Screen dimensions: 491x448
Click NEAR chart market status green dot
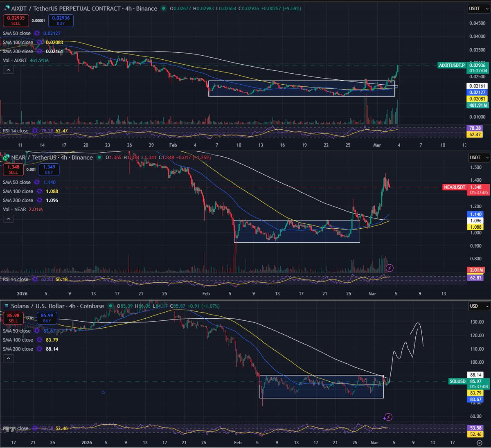click(99, 158)
